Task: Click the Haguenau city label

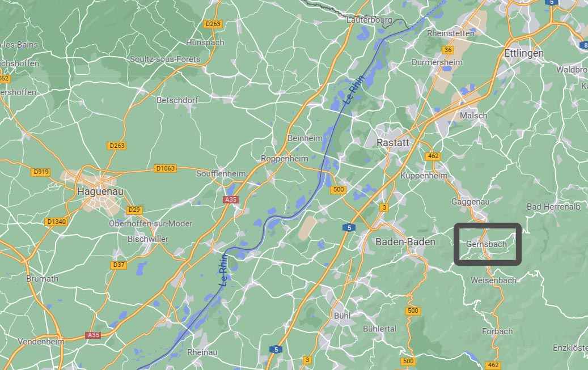Action: pyautogui.click(x=100, y=192)
